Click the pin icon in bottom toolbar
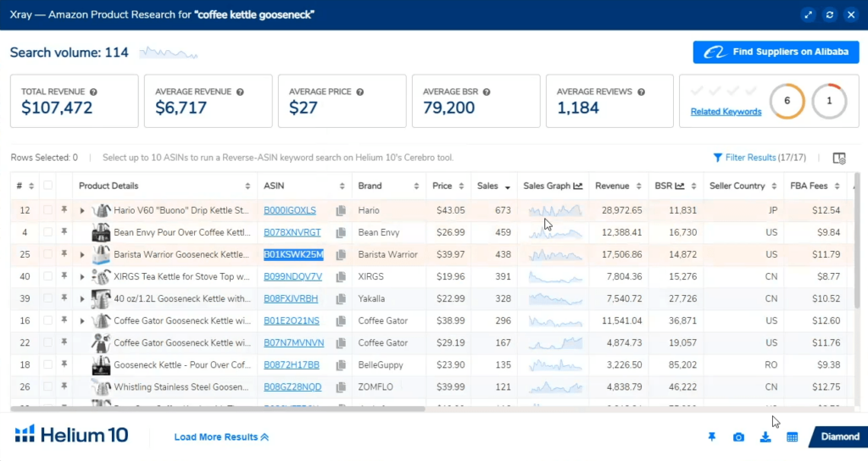This screenshot has height=461, width=868. pyautogui.click(x=712, y=437)
